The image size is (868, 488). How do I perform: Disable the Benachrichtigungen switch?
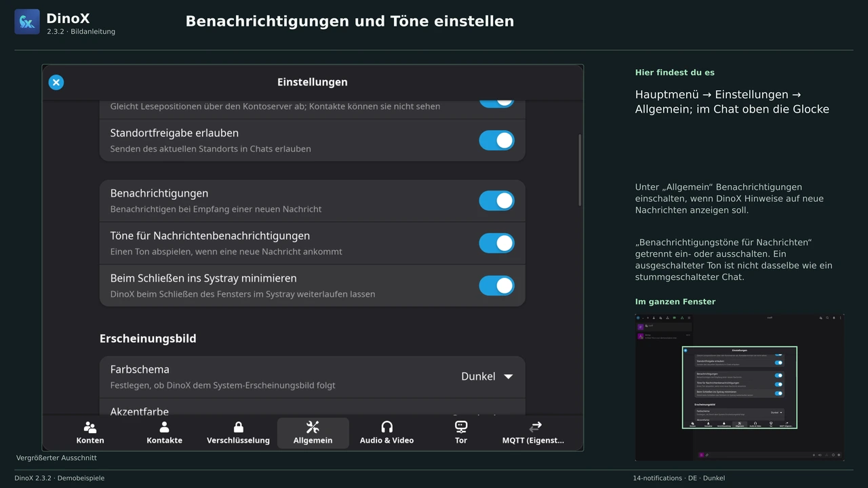coord(496,201)
